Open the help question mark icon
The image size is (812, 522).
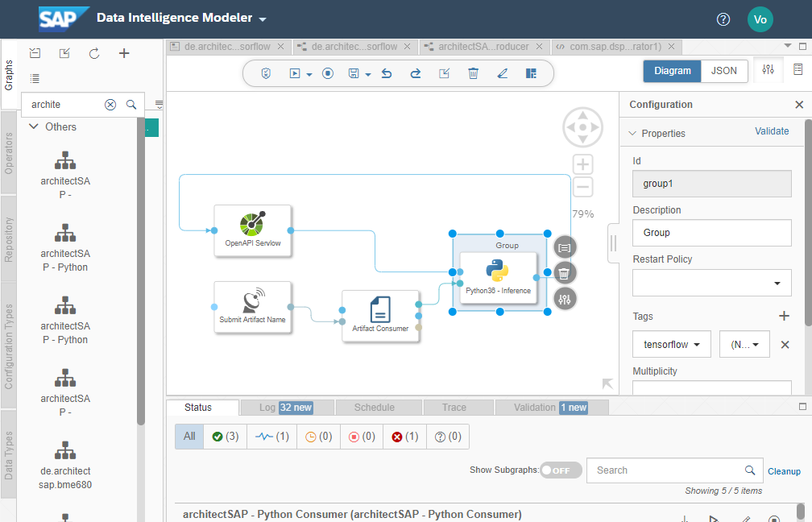click(x=723, y=19)
